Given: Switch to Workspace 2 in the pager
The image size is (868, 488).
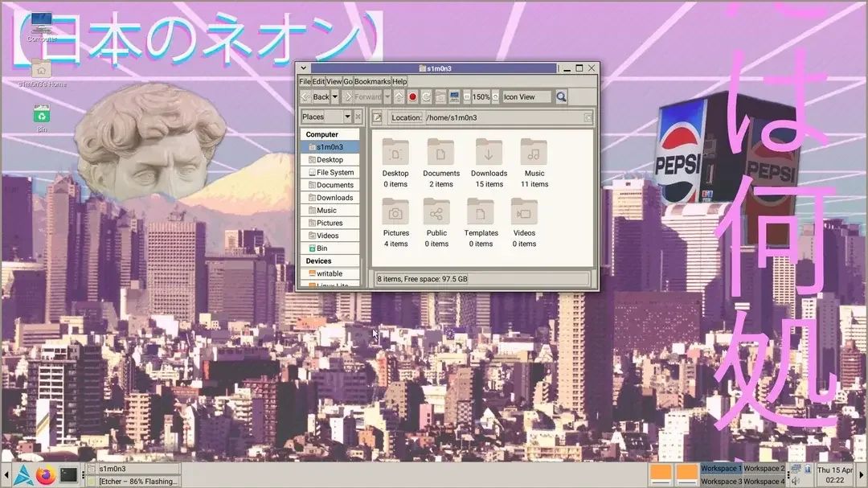Looking at the screenshot, I should pos(764,469).
